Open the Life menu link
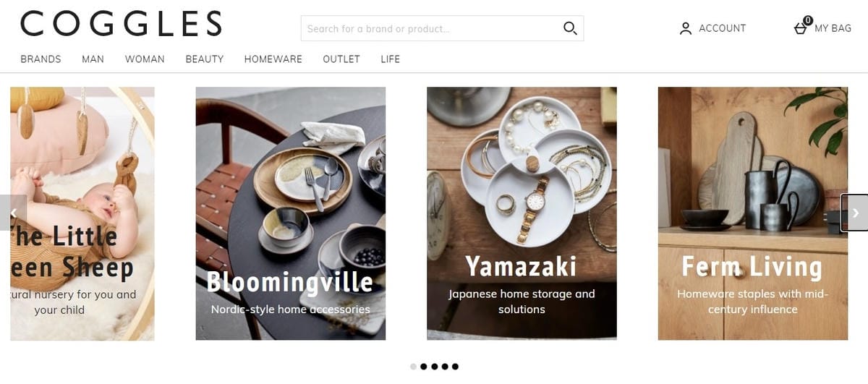Screen dimensions: 868x384 click(390, 59)
